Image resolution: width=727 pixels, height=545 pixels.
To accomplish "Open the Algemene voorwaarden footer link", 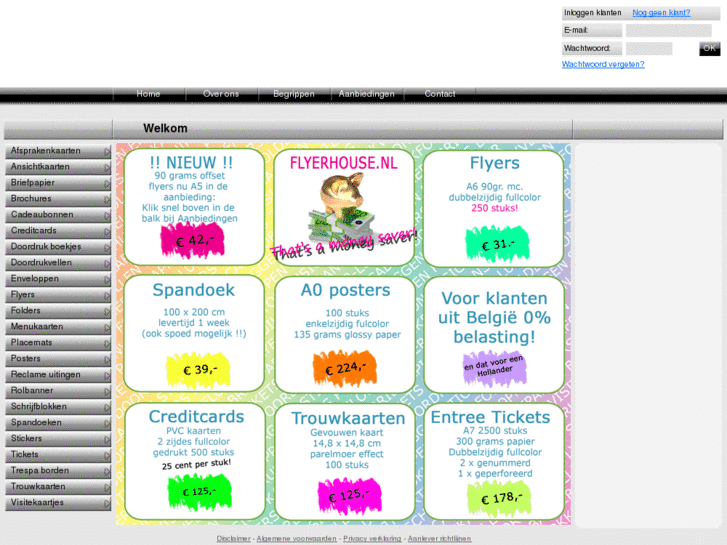I will (x=297, y=539).
